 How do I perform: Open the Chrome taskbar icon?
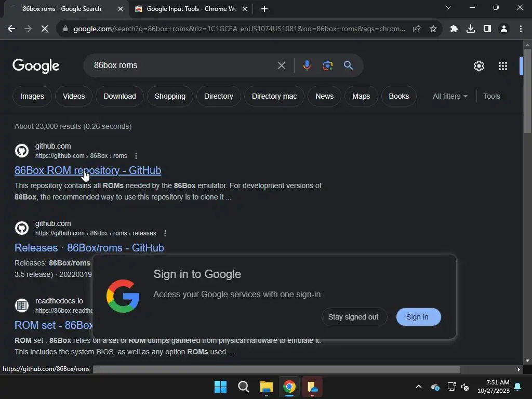289,387
